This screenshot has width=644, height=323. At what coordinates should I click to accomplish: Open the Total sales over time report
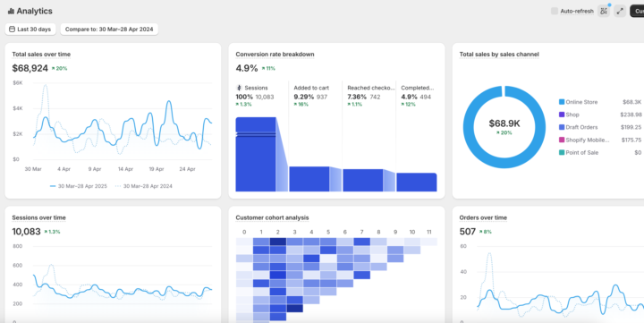41,55
